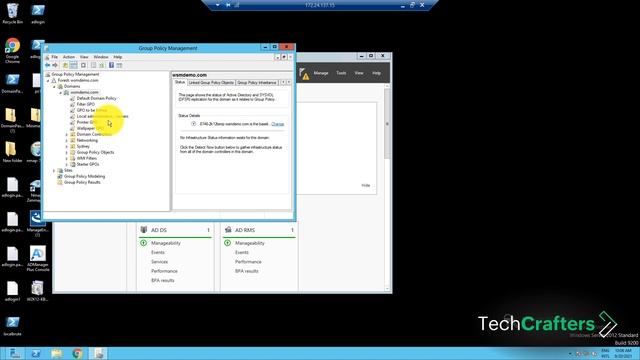Screen dimensions: 640x360
Task: Open File Explorer from the taskbar
Action: 57,353
